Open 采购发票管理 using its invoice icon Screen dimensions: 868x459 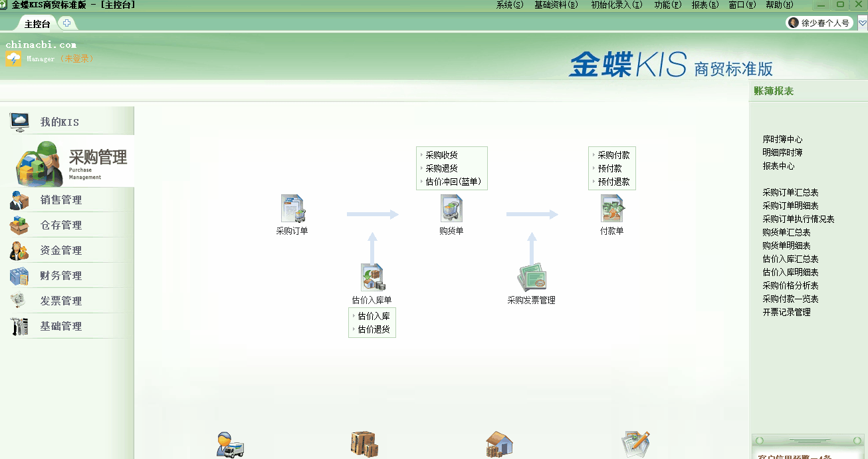click(531, 276)
